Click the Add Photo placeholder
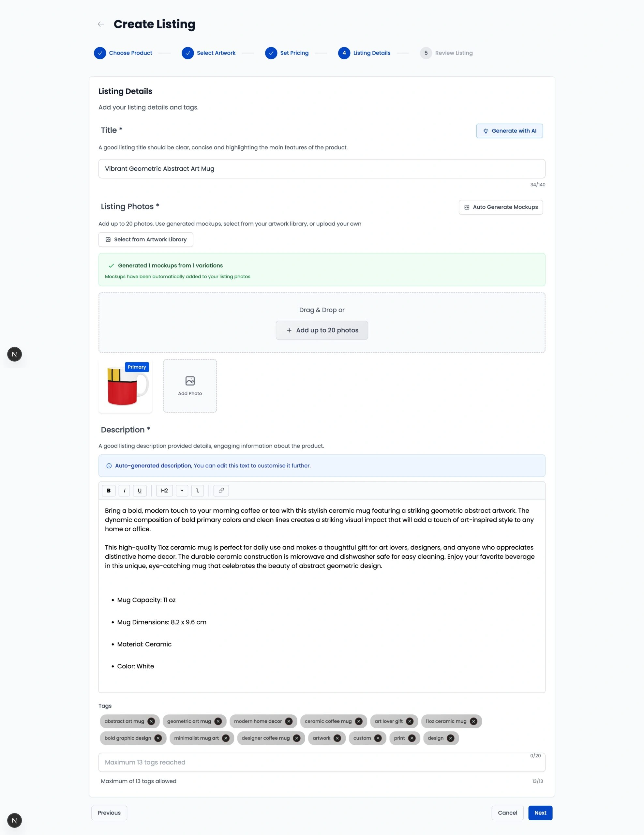The width and height of the screenshot is (644, 835). [x=190, y=386]
